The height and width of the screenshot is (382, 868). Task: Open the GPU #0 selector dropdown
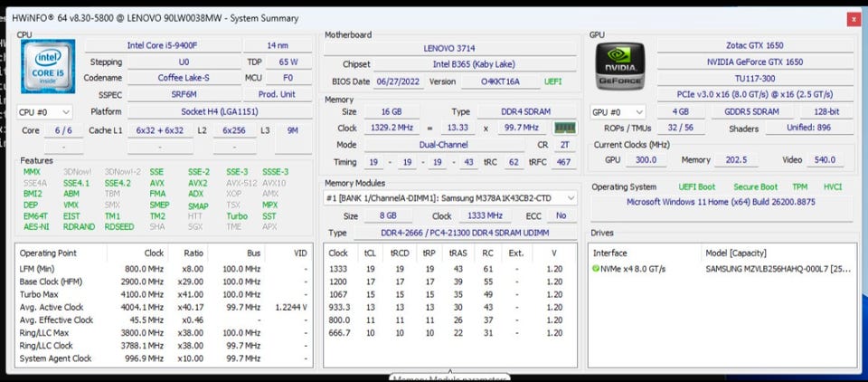coord(618,112)
